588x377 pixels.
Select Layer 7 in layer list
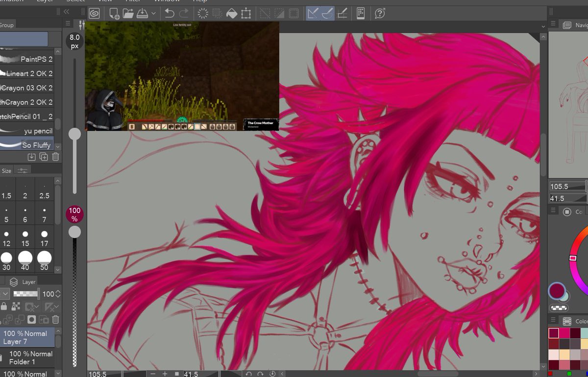27,337
